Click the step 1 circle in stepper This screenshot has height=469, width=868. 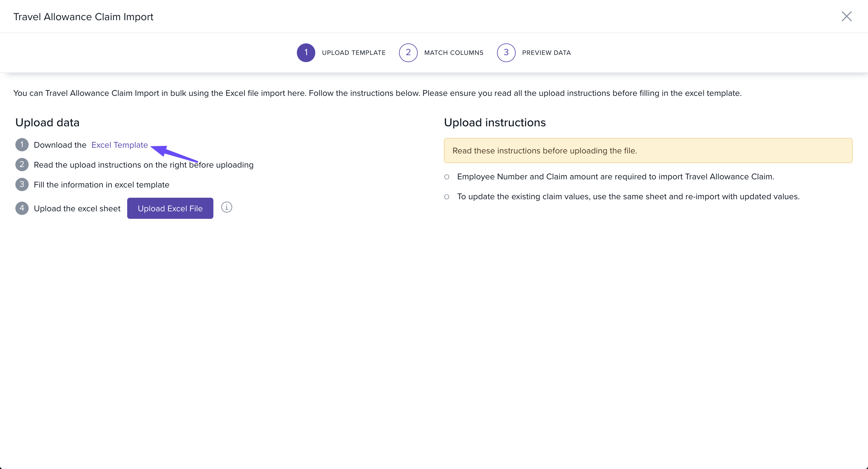(x=306, y=52)
